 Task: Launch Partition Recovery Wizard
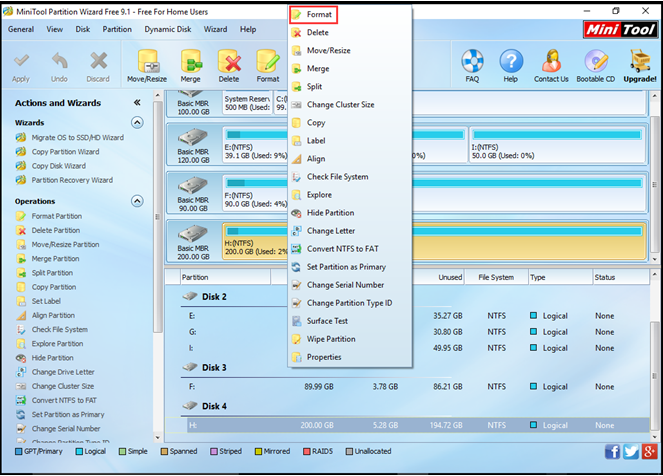click(64, 180)
